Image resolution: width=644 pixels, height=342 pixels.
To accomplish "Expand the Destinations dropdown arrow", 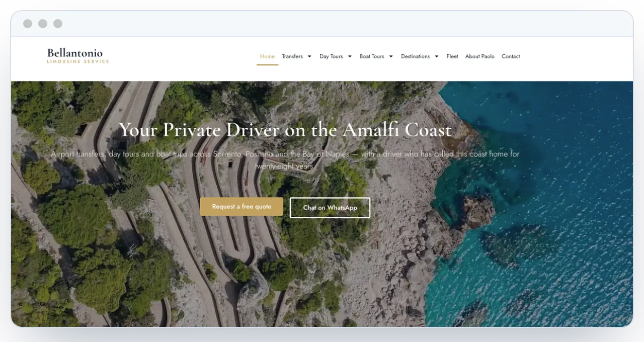I will pyautogui.click(x=437, y=56).
